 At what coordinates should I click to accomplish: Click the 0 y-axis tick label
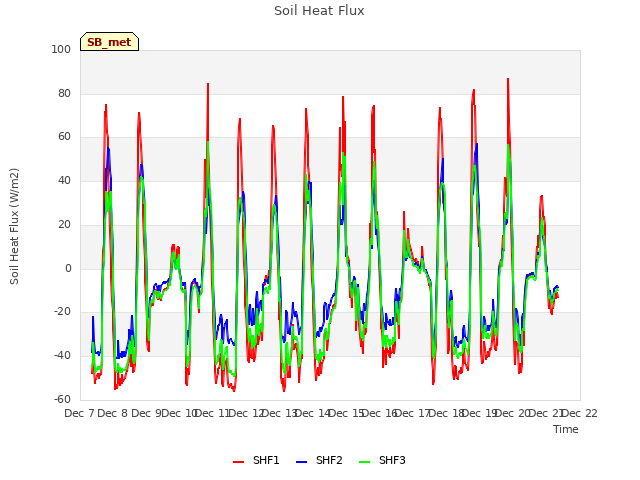(x=68, y=268)
